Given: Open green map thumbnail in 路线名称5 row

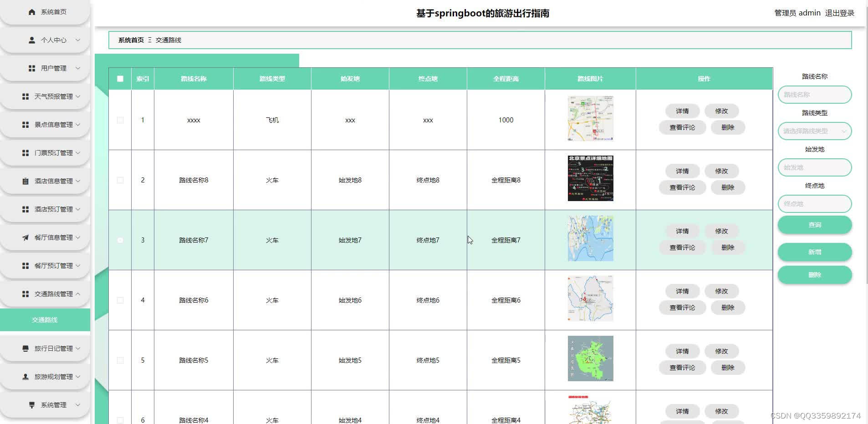Looking at the screenshot, I should [x=590, y=358].
